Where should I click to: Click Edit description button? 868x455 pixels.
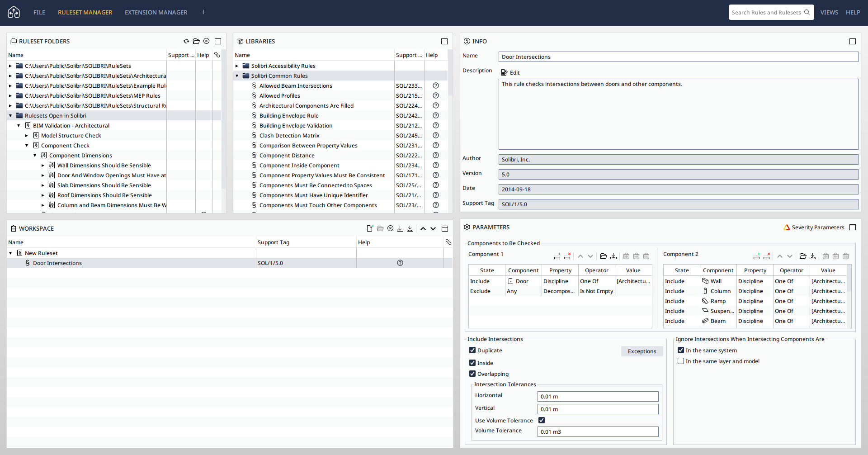(511, 72)
